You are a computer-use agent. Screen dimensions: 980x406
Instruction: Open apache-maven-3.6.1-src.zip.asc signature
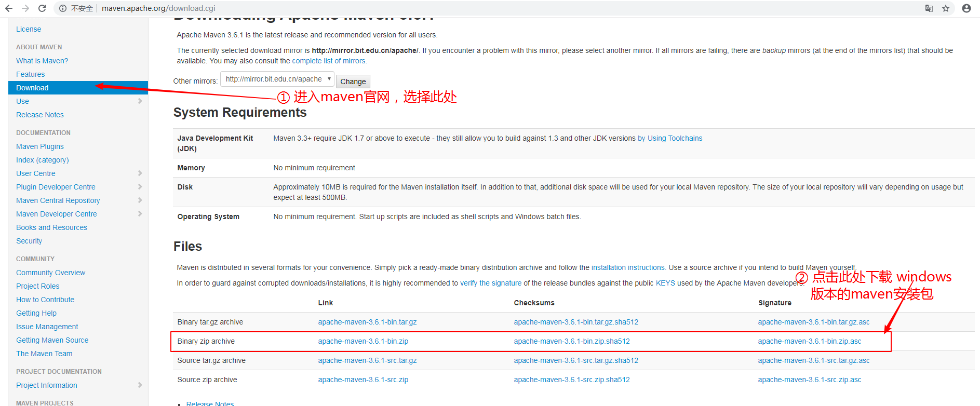810,380
